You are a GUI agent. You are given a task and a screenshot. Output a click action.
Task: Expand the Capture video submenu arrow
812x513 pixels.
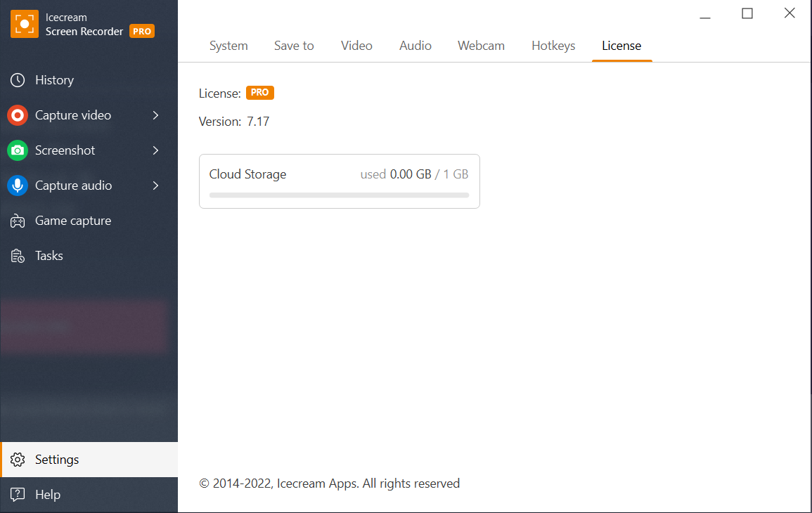(155, 115)
